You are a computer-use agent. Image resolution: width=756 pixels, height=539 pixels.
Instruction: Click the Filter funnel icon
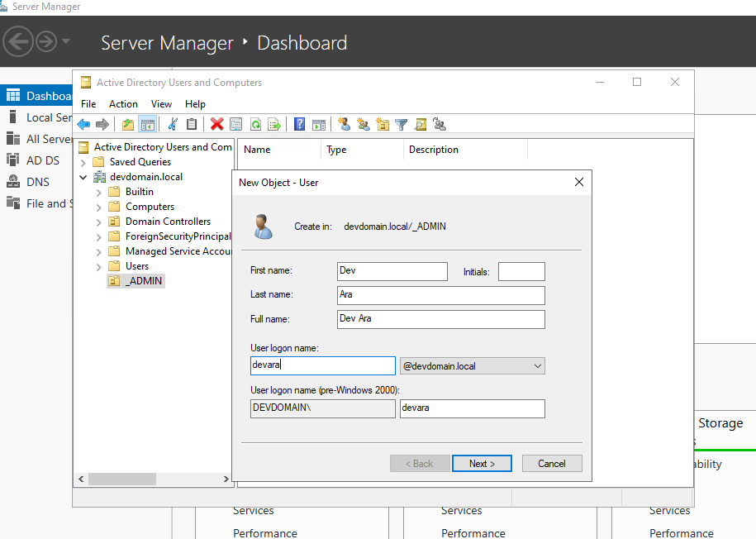402,125
